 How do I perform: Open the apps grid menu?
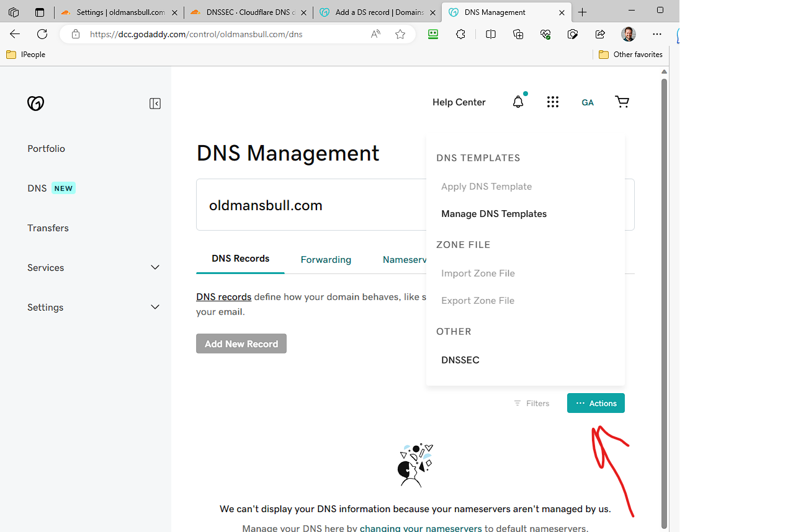click(553, 102)
